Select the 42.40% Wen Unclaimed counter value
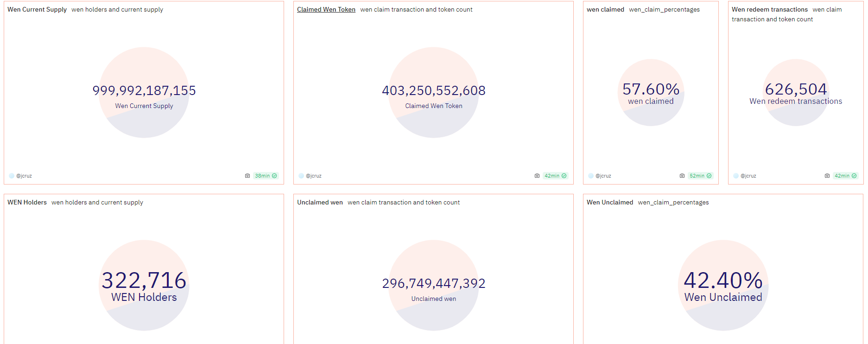The height and width of the screenshot is (344, 868). [x=723, y=280]
